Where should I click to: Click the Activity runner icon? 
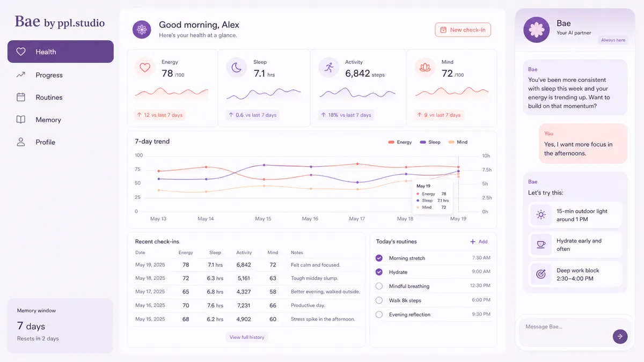coord(329,68)
